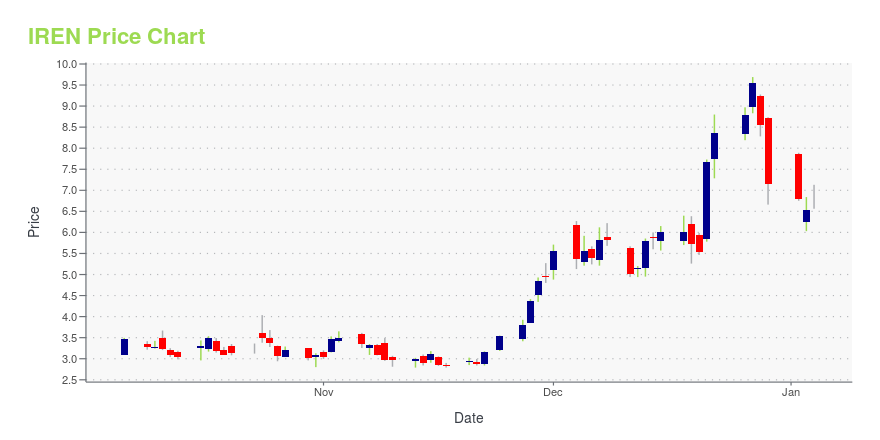Click the IREN Price Chart title

pyautogui.click(x=117, y=36)
